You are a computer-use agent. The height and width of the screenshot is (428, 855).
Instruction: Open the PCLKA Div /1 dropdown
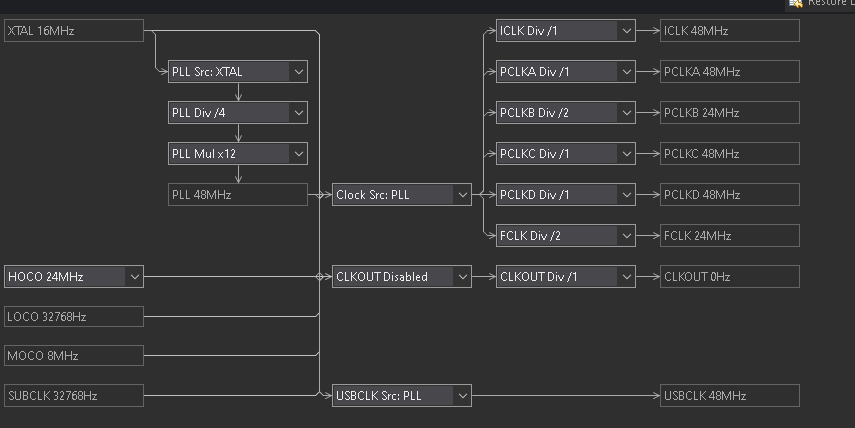click(x=565, y=72)
